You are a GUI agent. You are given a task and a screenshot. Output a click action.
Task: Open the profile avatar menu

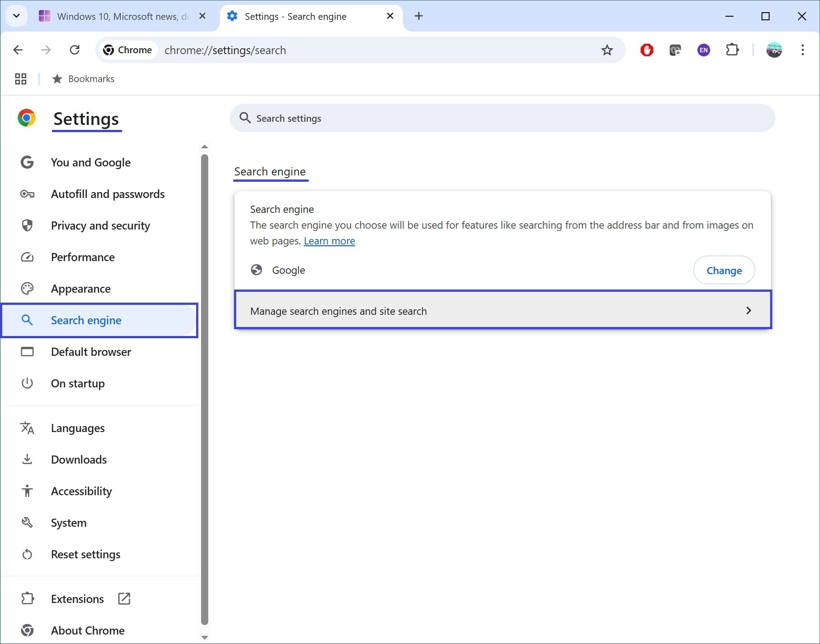[774, 50]
